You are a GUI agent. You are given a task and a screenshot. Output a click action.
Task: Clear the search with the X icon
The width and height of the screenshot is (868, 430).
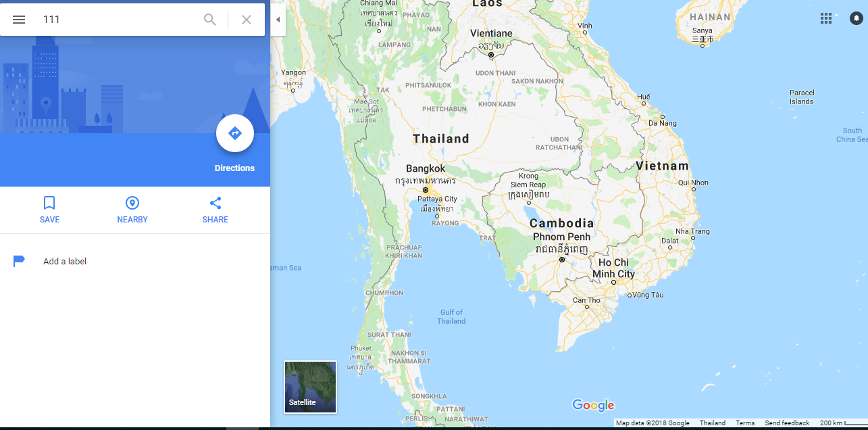[x=247, y=20]
